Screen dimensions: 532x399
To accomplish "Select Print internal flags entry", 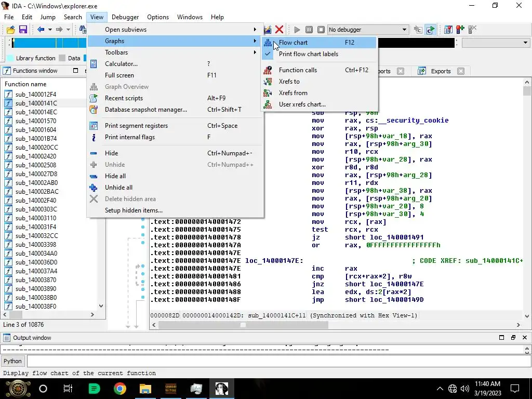I will (x=175, y=137).
